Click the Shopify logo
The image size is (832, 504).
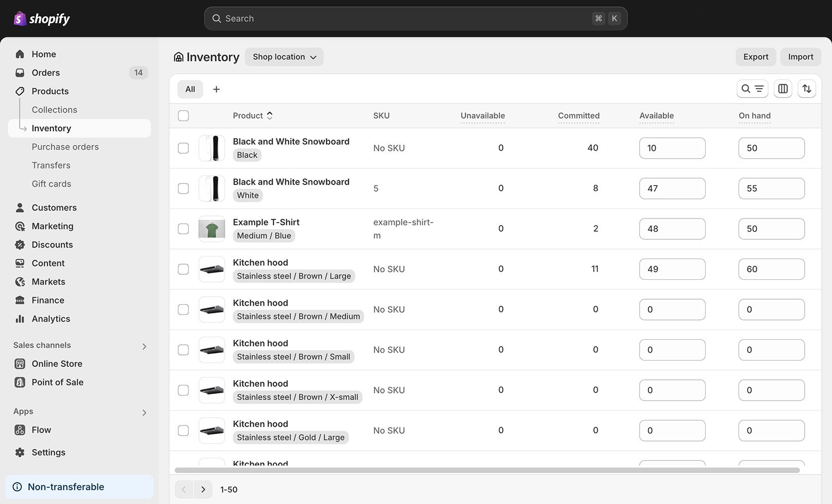(x=41, y=18)
